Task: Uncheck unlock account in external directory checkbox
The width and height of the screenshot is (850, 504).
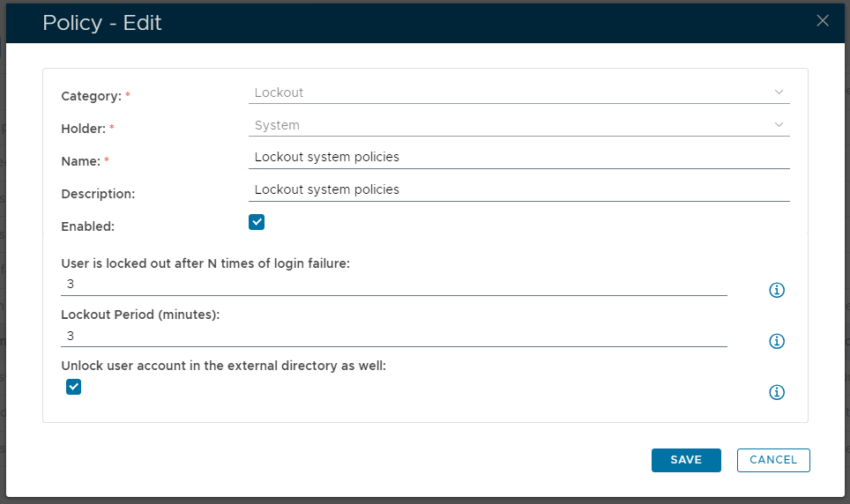Action: [74, 386]
